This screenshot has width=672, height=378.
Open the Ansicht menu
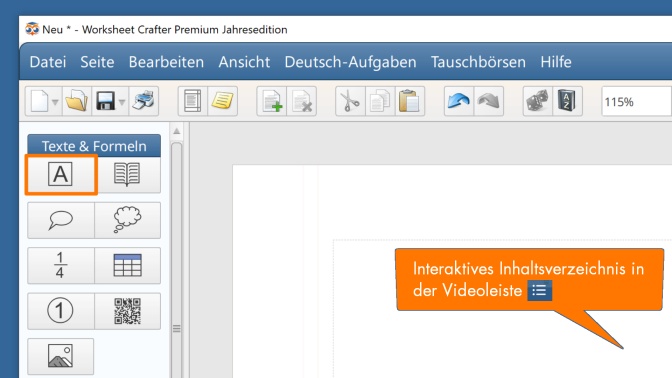tap(244, 62)
